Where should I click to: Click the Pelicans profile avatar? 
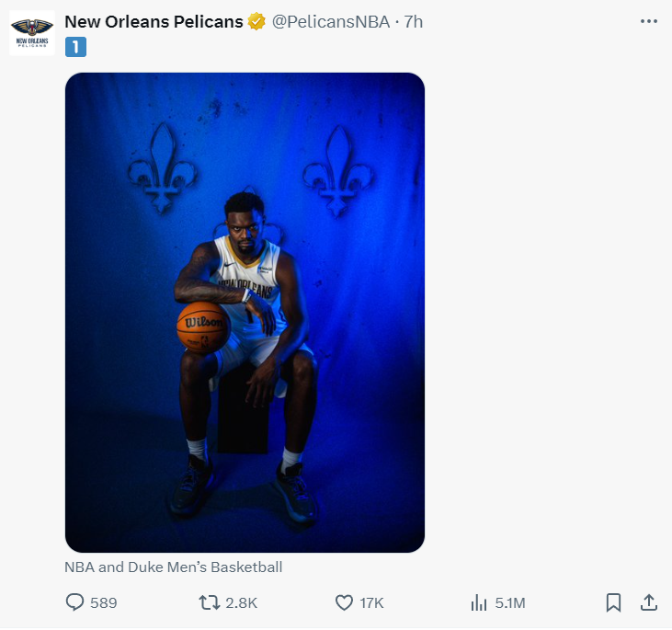[x=32, y=33]
